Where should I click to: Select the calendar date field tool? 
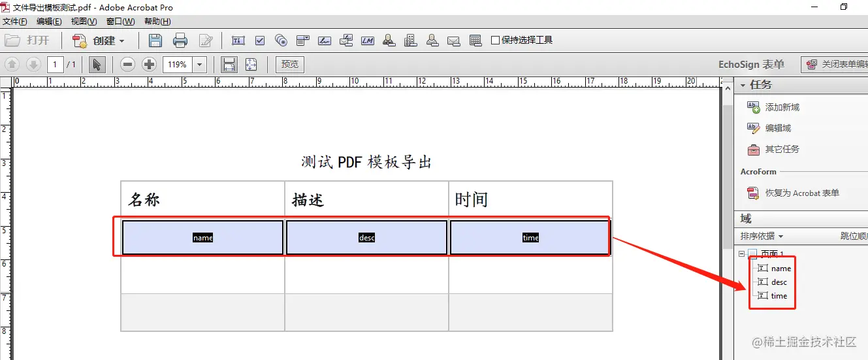coord(475,41)
